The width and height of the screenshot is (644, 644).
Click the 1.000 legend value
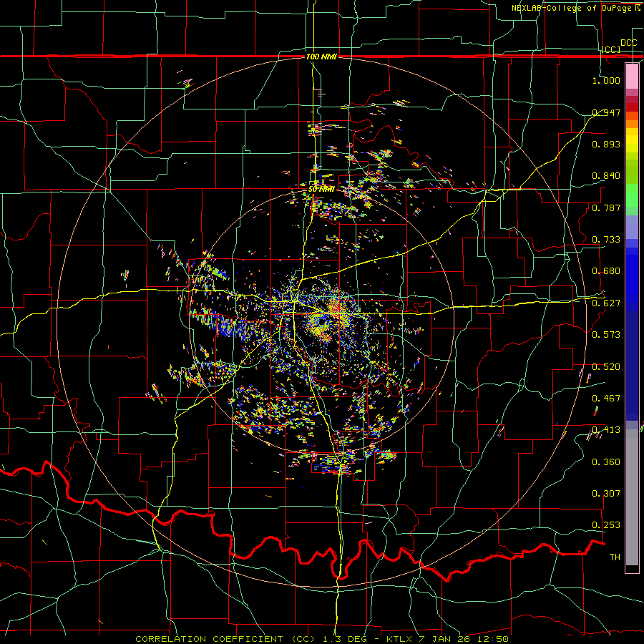coord(606,80)
